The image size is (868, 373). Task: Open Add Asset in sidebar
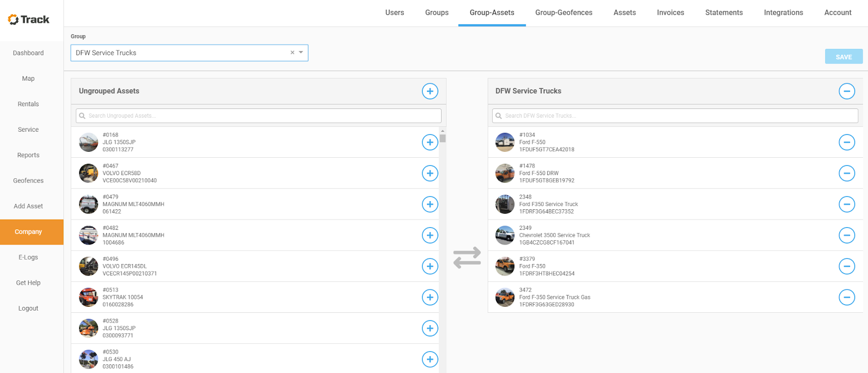point(28,206)
